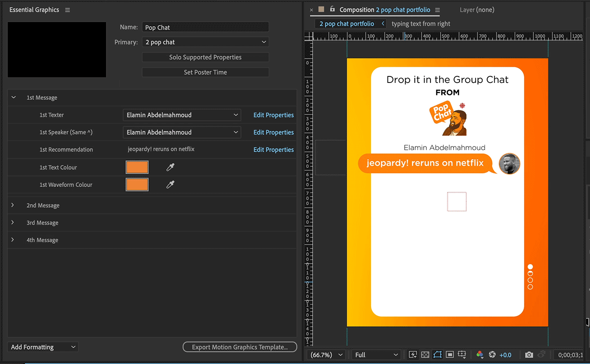Open the Add Formatting dropdown
The height and width of the screenshot is (364, 590).
(x=43, y=347)
